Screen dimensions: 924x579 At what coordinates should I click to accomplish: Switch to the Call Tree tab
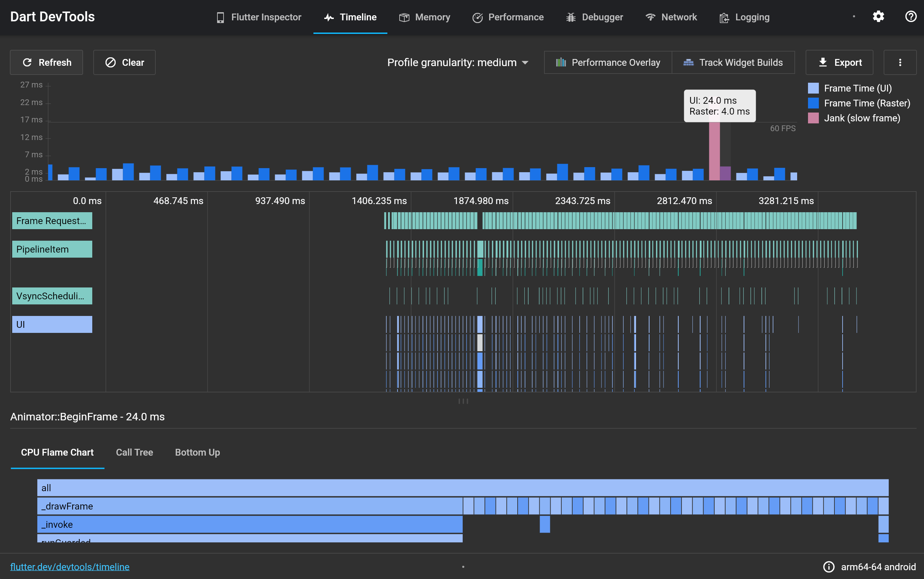coord(134,452)
